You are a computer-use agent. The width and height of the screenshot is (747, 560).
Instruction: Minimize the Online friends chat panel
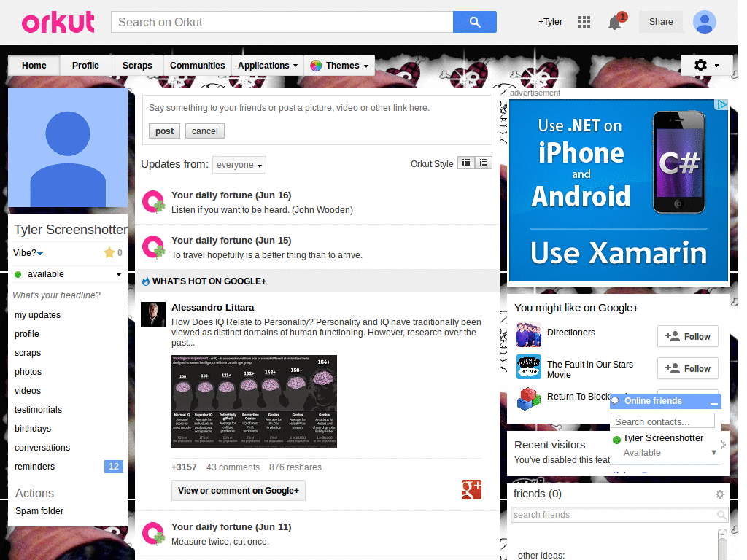coord(713,402)
